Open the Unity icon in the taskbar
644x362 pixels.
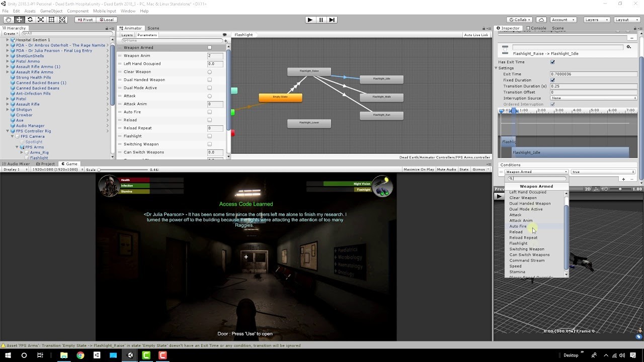pyautogui.click(x=130, y=355)
